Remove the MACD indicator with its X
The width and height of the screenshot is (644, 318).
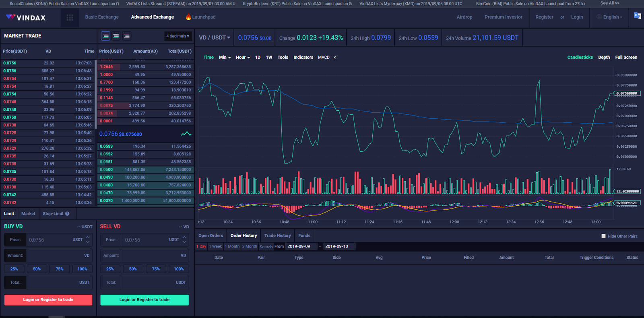click(334, 58)
